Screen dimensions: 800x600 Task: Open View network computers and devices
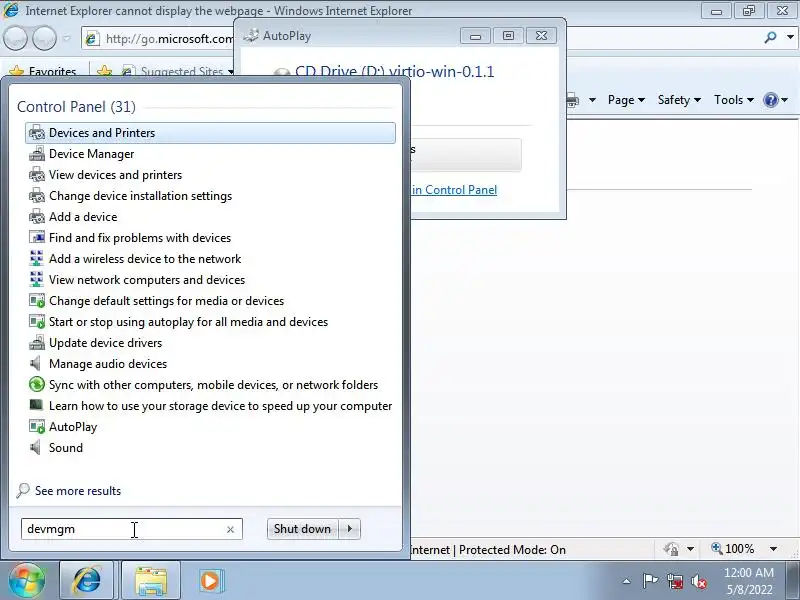[210, 280]
